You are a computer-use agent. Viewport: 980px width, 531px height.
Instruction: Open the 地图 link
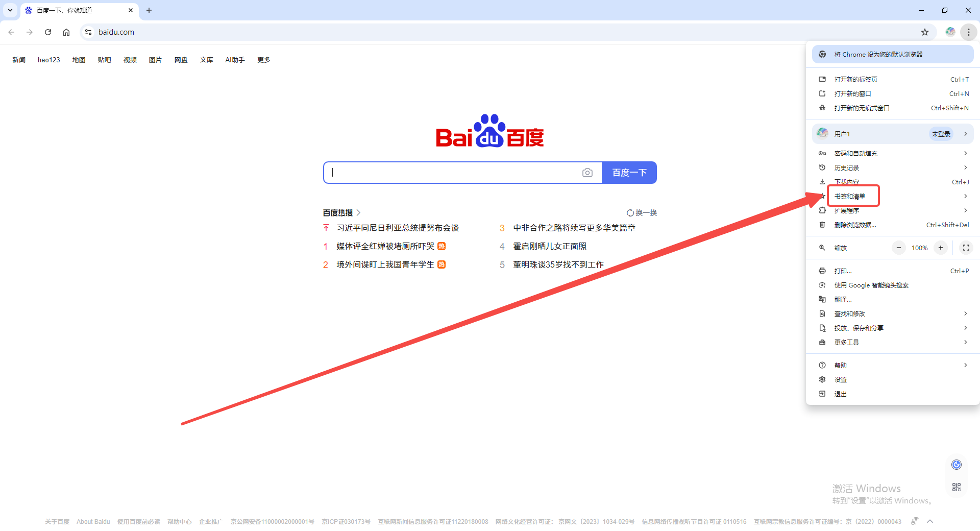pos(79,60)
